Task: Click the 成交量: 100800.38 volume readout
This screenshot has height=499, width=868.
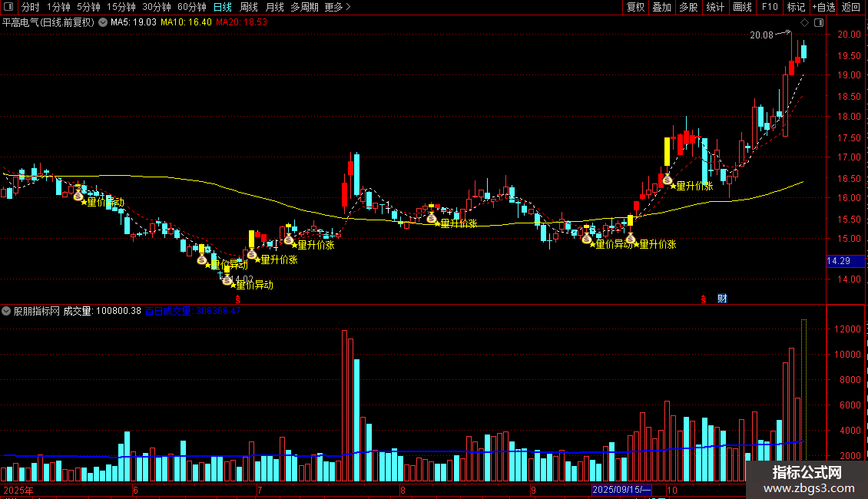Action: [102, 311]
